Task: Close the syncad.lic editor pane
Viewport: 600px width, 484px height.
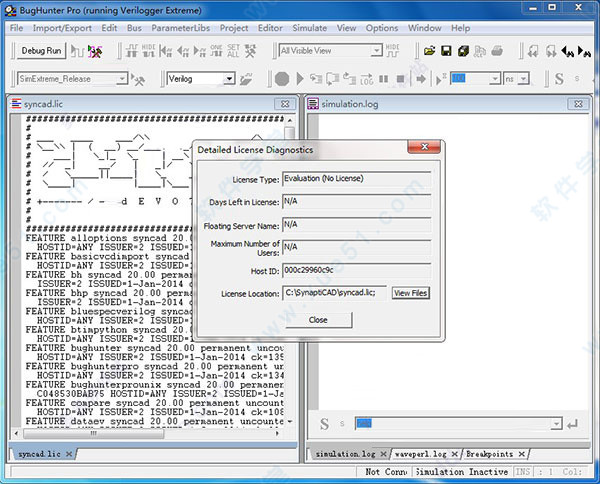Action: (285, 104)
